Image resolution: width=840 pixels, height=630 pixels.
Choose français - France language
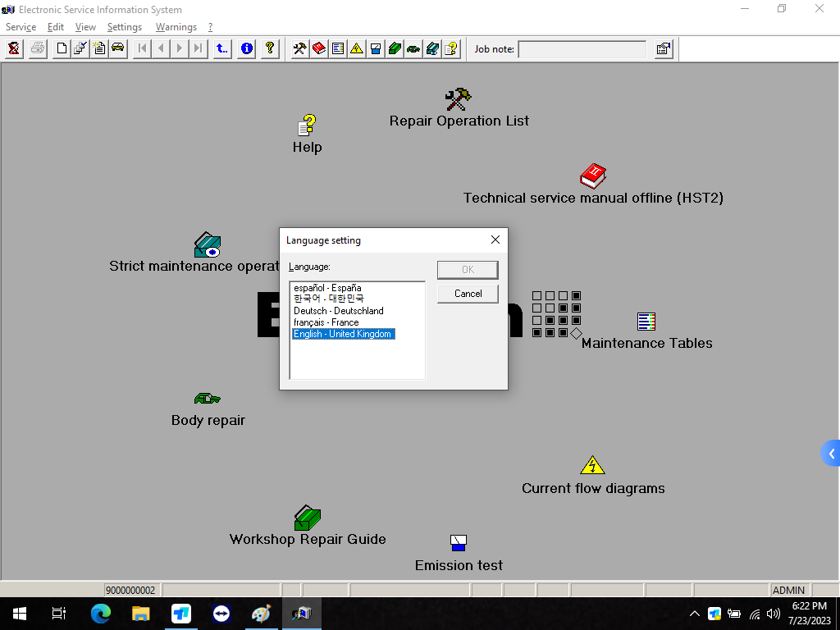326,322
